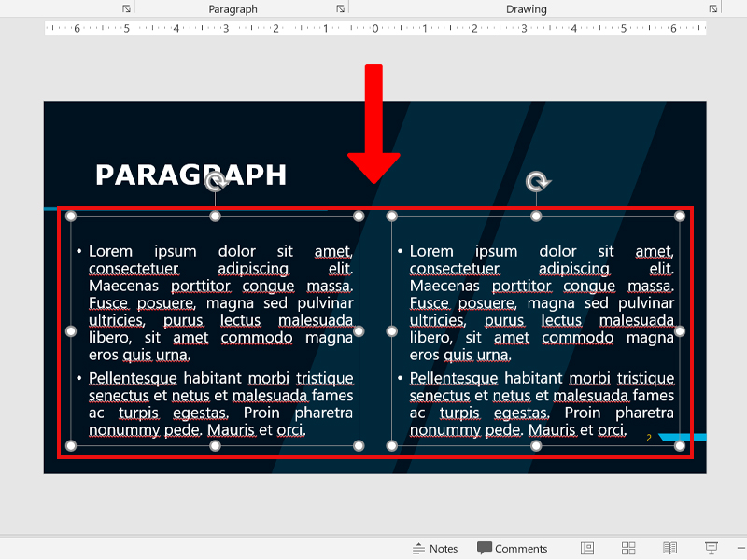
Task: Click the rotation handle above the right placeholder
Action: point(537,182)
